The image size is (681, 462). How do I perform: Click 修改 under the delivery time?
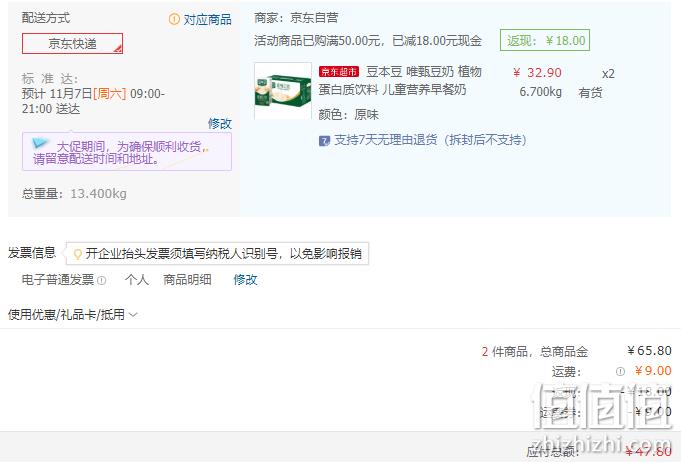[220, 124]
